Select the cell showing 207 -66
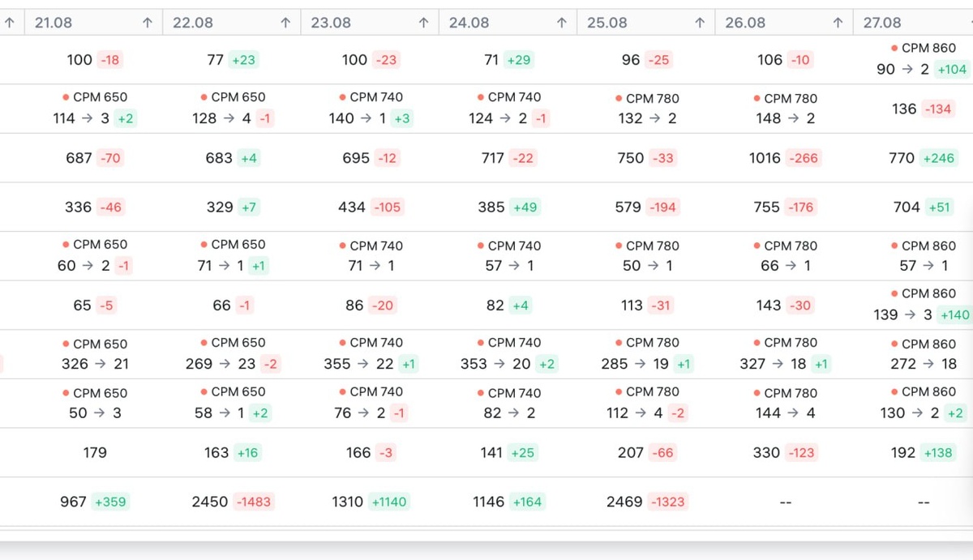The height and width of the screenshot is (560, 973). click(x=646, y=453)
